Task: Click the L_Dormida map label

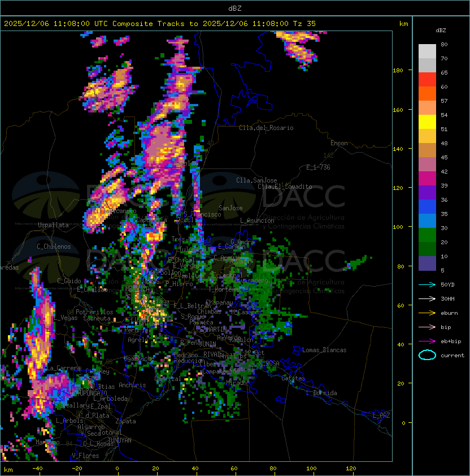Action: (321, 393)
